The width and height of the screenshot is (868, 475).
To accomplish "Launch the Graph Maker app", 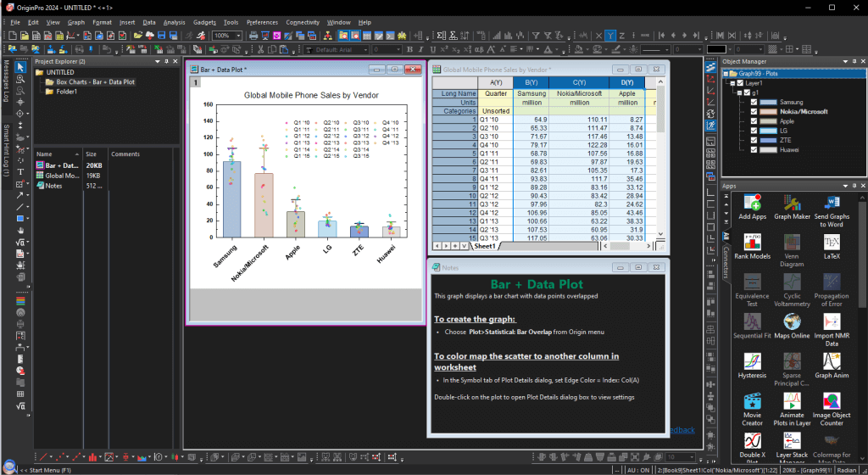I will point(792,208).
